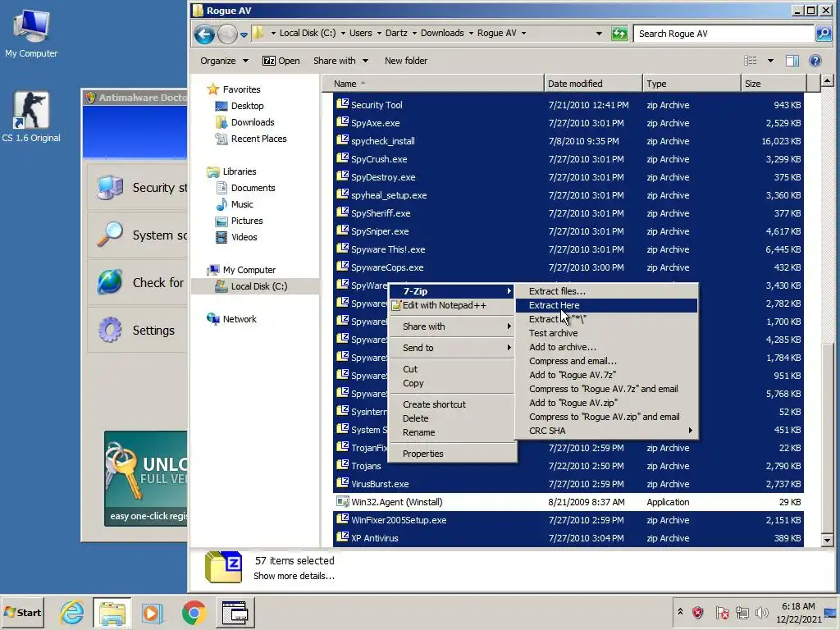Click the network tray icon
Viewport: 840px width, 630px height.
coord(742,612)
